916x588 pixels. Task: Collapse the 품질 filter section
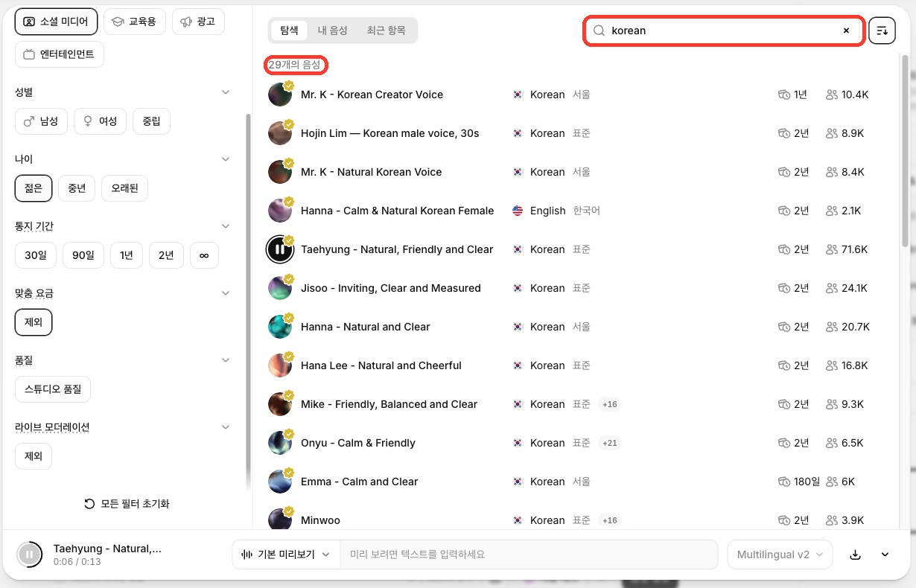226,360
